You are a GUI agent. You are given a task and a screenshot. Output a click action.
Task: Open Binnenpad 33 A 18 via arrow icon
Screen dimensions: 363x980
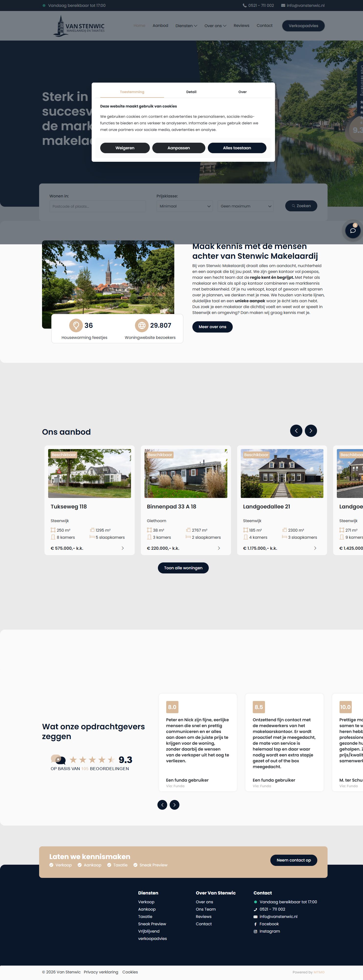pos(219,548)
